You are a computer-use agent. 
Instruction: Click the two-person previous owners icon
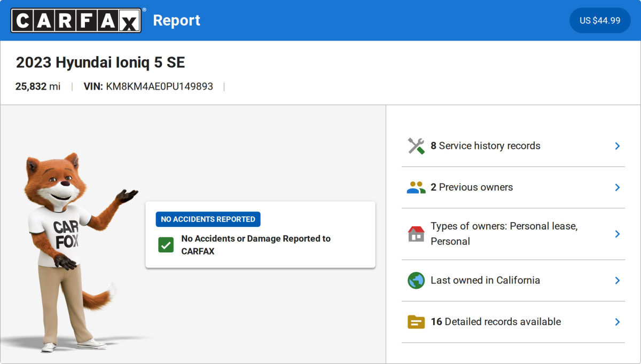coord(416,187)
